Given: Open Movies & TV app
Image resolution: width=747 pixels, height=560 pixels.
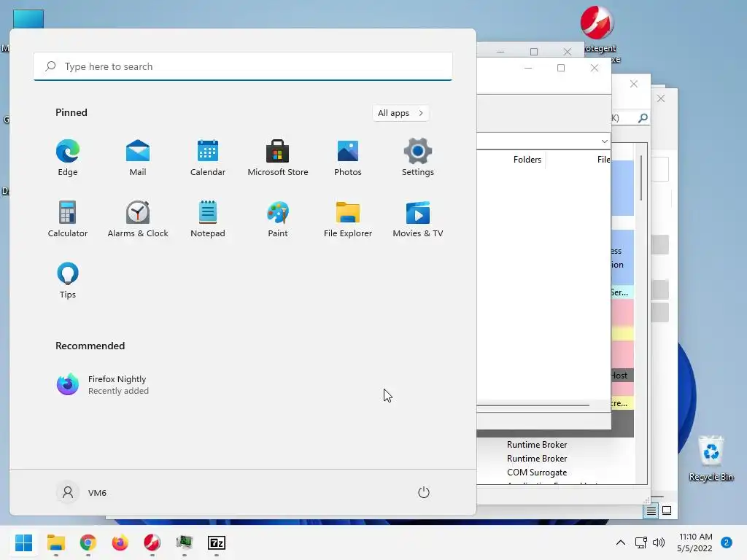Looking at the screenshot, I should pyautogui.click(x=418, y=219).
